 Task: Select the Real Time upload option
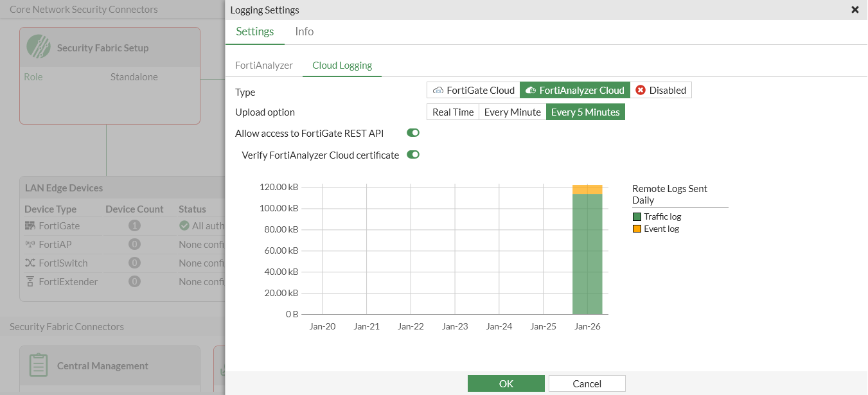coord(452,112)
